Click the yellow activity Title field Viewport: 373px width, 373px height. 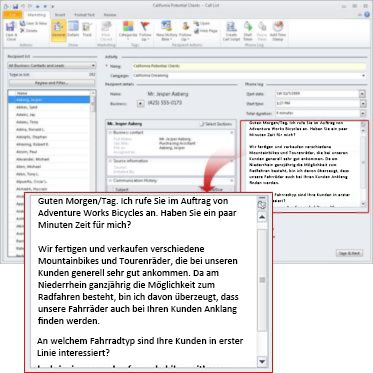point(249,66)
